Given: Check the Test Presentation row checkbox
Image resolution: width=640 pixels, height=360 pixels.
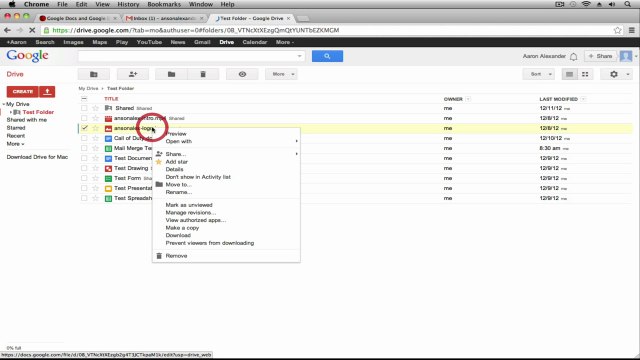Looking at the screenshot, I should click(x=84, y=188).
